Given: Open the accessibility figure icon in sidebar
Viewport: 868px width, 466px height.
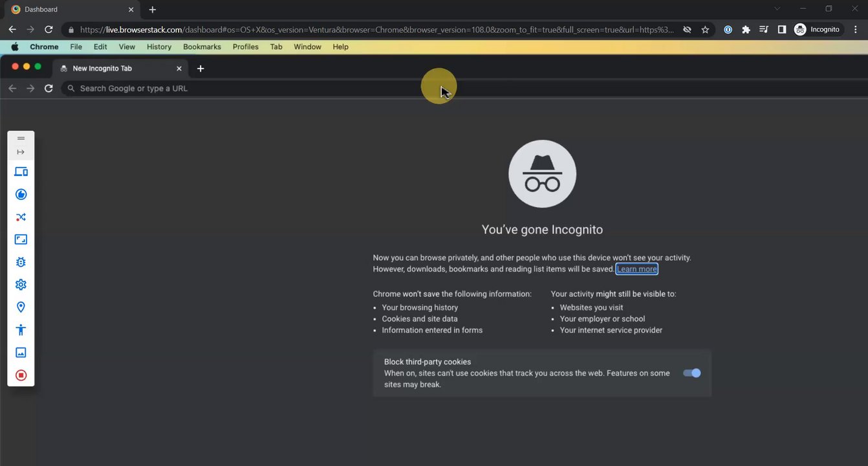Looking at the screenshot, I should coord(21,330).
